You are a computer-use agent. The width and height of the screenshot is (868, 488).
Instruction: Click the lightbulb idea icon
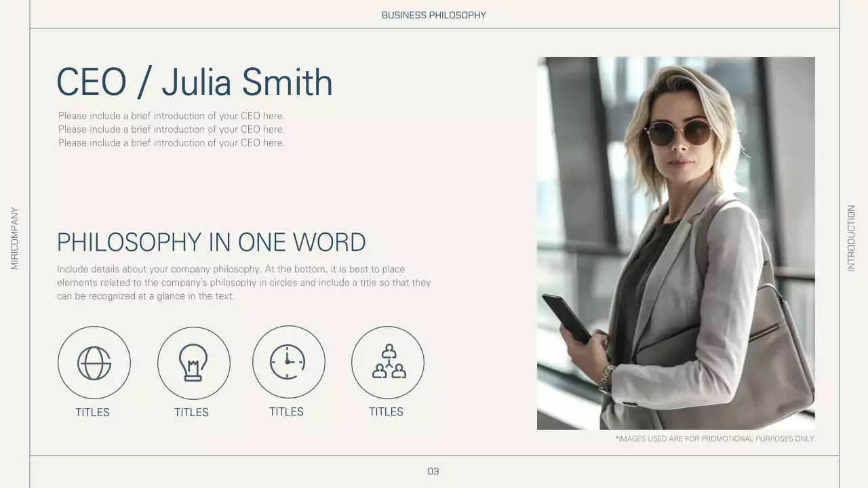pyautogui.click(x=194, y=363)
